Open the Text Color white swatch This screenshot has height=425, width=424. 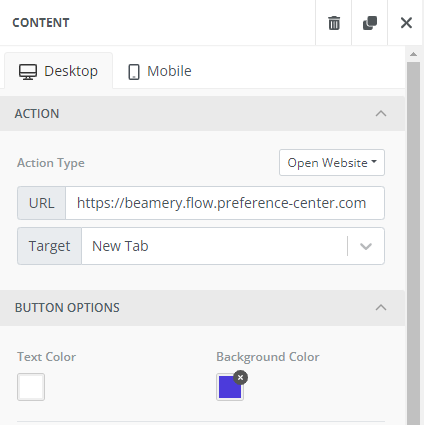[x=31, y=387]
